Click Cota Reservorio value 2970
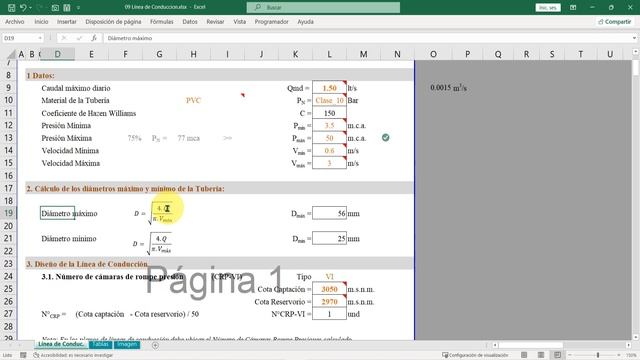The height and width of the screenshot is (360, 640). 329,302
